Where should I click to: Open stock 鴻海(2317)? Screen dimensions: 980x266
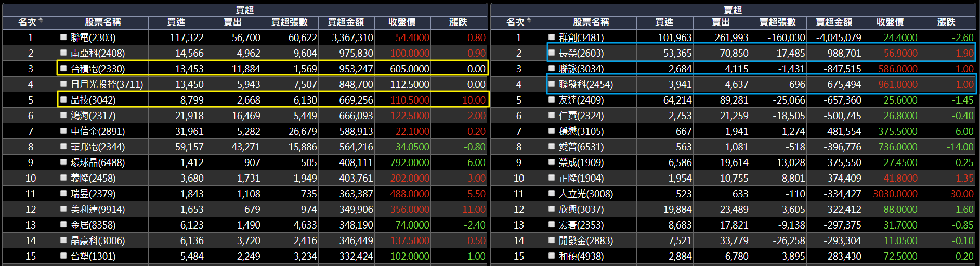click(x=94, y=116)
